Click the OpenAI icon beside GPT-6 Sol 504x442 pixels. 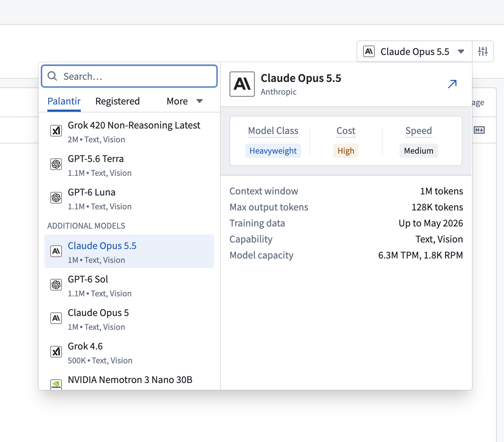point(56,285)
